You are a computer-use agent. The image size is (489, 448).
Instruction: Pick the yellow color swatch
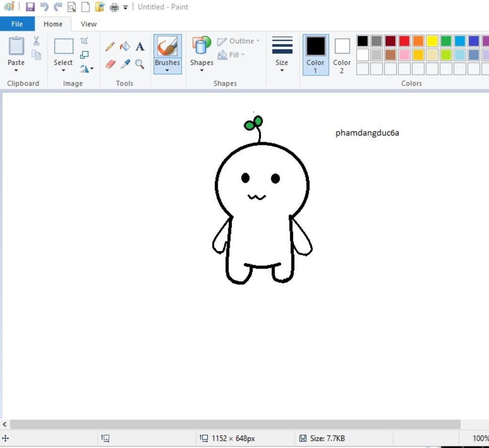point(432,41)
